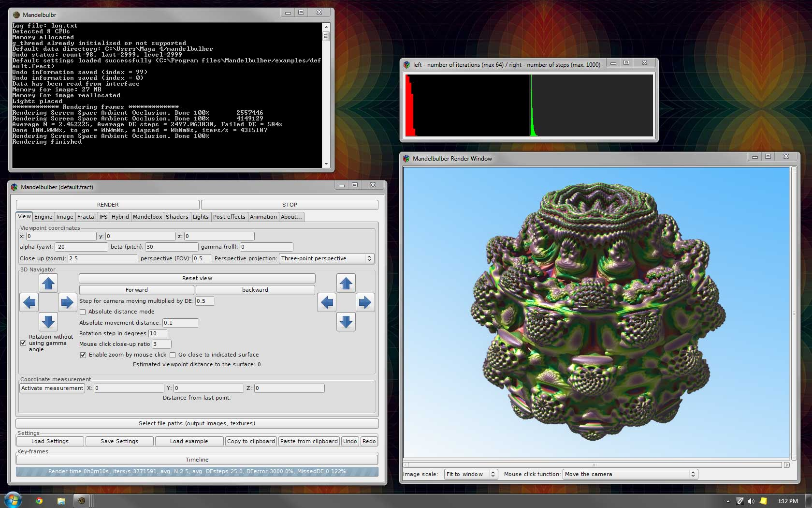Click rendered fractal image

point(596,312)
